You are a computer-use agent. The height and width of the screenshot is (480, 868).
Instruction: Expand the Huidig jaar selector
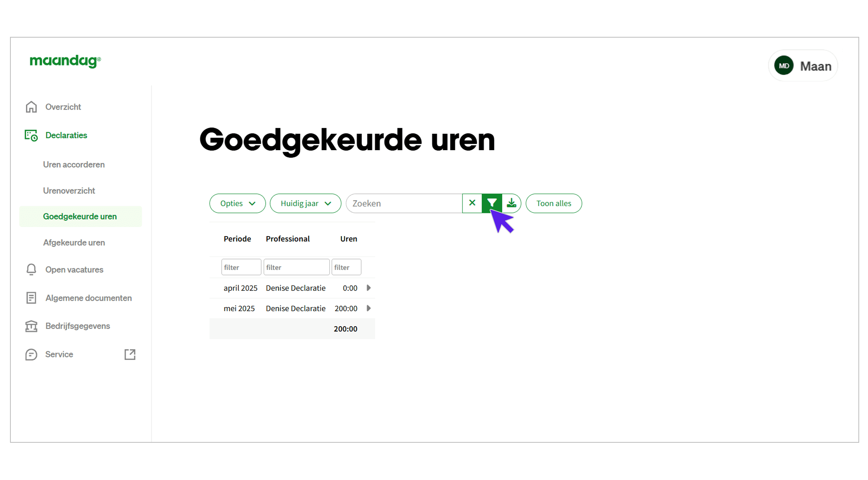tap(305, 203)
